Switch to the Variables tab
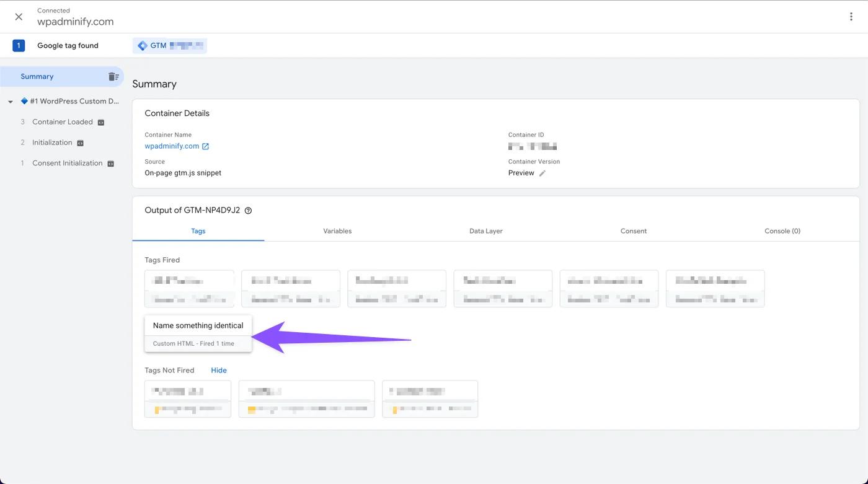 (337, 231)
